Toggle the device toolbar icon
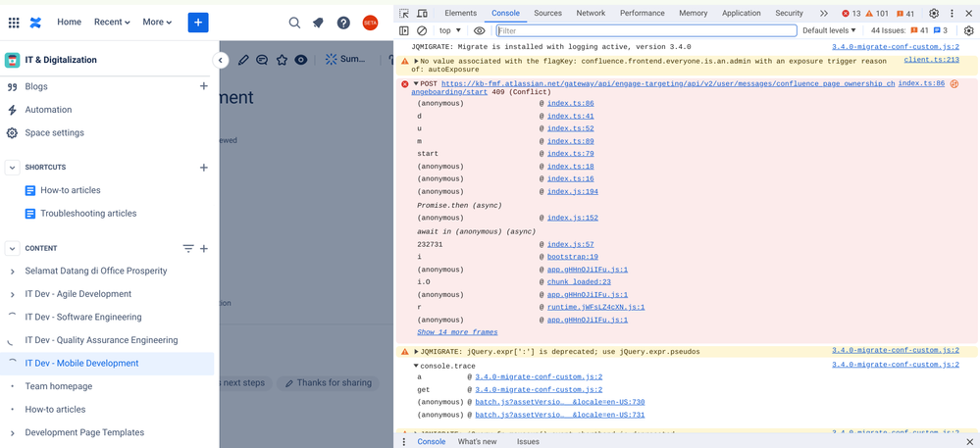Viewport: 980px width, 448px height. point(422,13)
